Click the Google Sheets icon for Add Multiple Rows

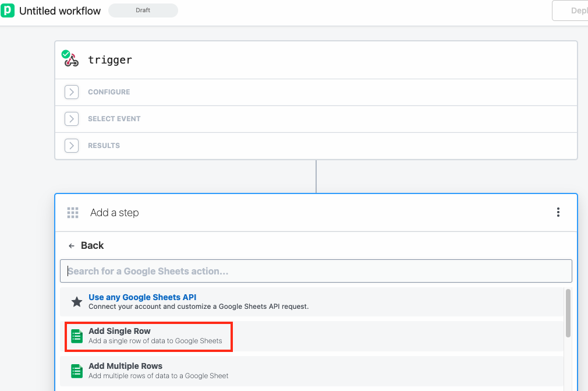[x=77, y=371]
